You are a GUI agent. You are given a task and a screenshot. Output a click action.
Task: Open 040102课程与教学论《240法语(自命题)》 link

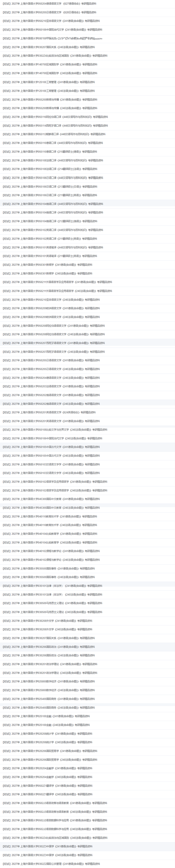51,560
